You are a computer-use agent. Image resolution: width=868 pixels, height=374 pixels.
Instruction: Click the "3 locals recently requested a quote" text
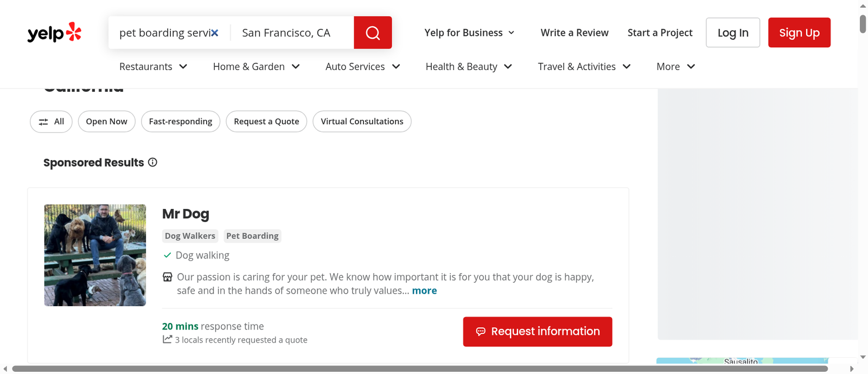pyautogui.click(x=241, y=340)
